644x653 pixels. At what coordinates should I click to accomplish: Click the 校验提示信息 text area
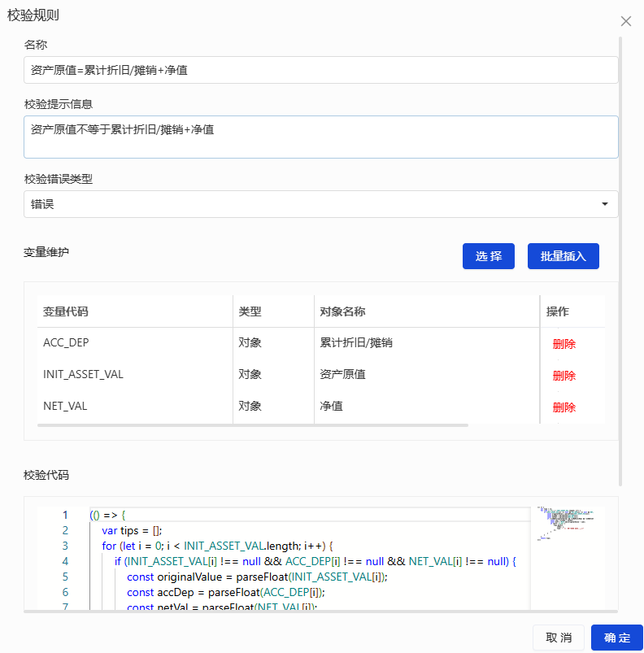tap(320, 137)
